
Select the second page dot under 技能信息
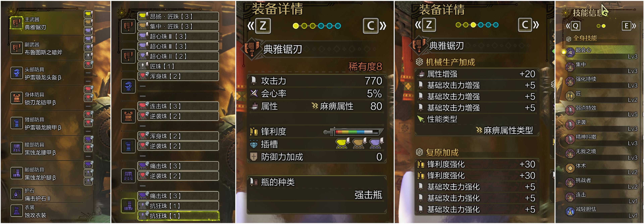coord(604,26)
